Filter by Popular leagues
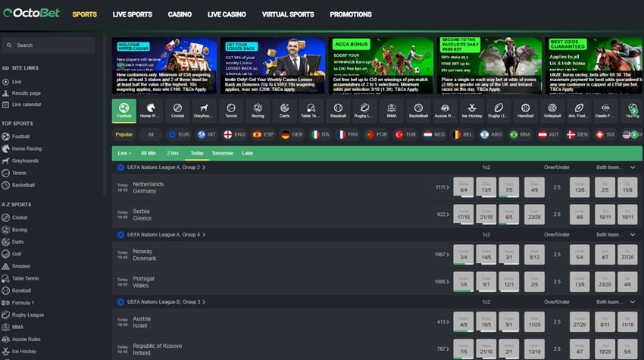Screen dimensions: 644x360 pos(124,134)
